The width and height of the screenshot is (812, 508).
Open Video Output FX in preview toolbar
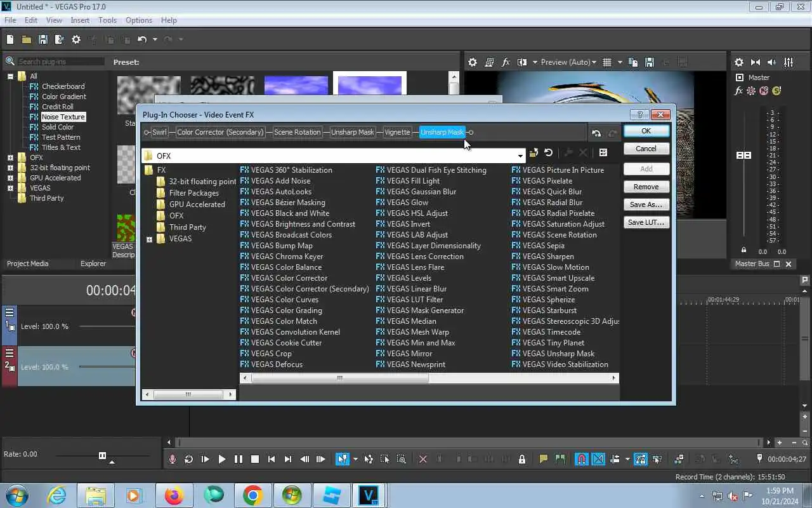506,62
